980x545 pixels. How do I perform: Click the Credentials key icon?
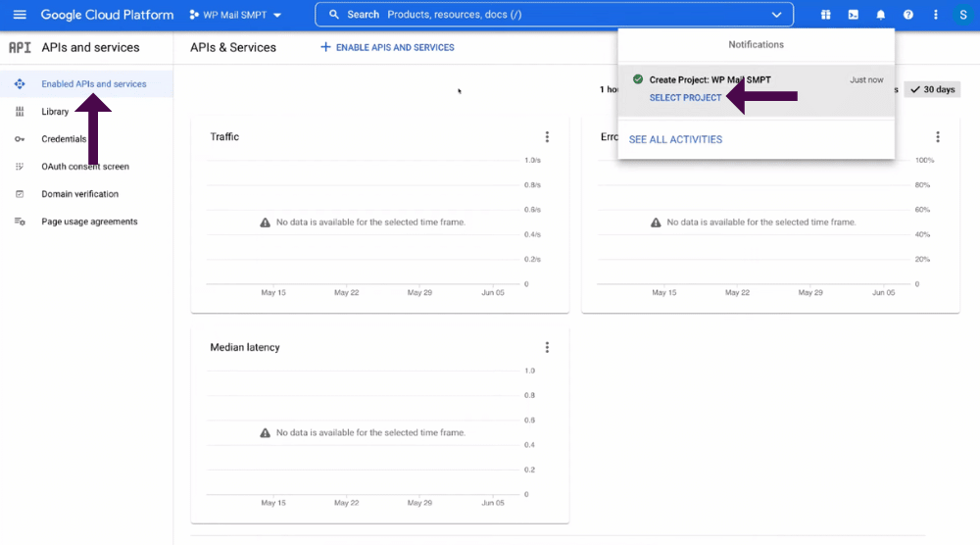coord(20,139)
